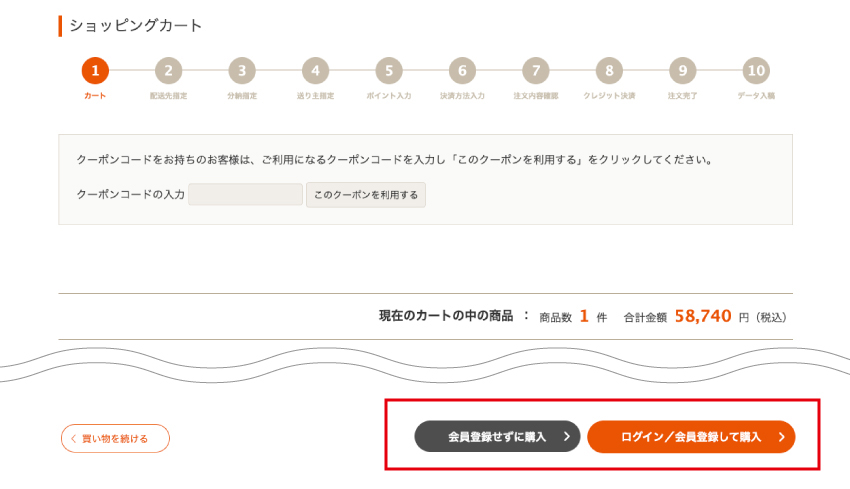
Task: Click the 58,740 total amount
Action: pyautogui.click(x=704, y=316)
